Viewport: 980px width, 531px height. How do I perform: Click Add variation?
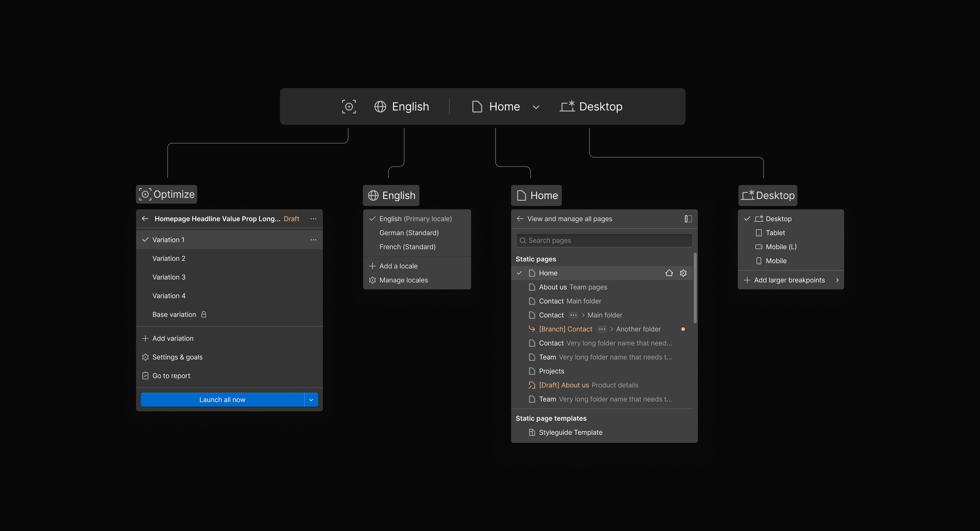[x=173, y=339]
